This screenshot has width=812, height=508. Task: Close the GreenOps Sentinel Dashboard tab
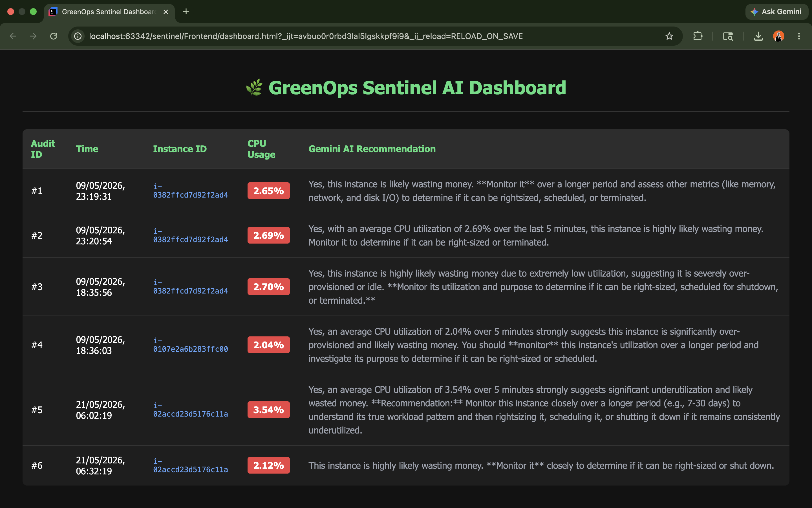click(x=166, y=12)
